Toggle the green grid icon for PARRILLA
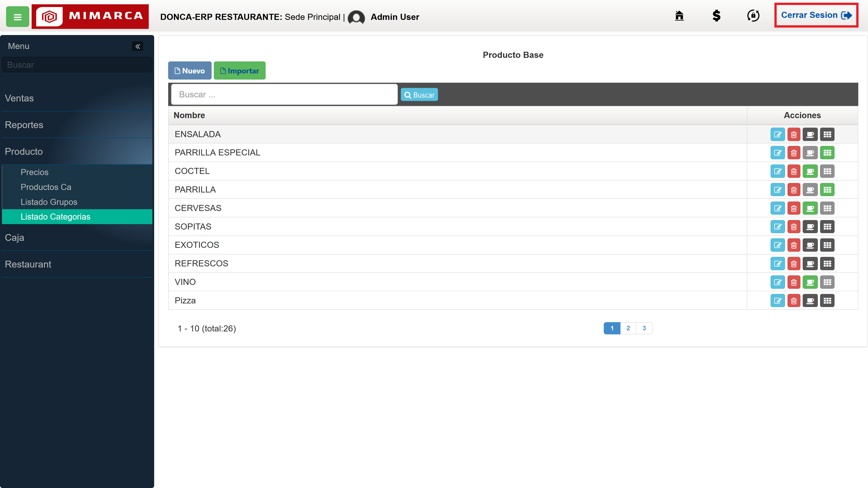This screenshot has width=868, height=488. point(827,190)
